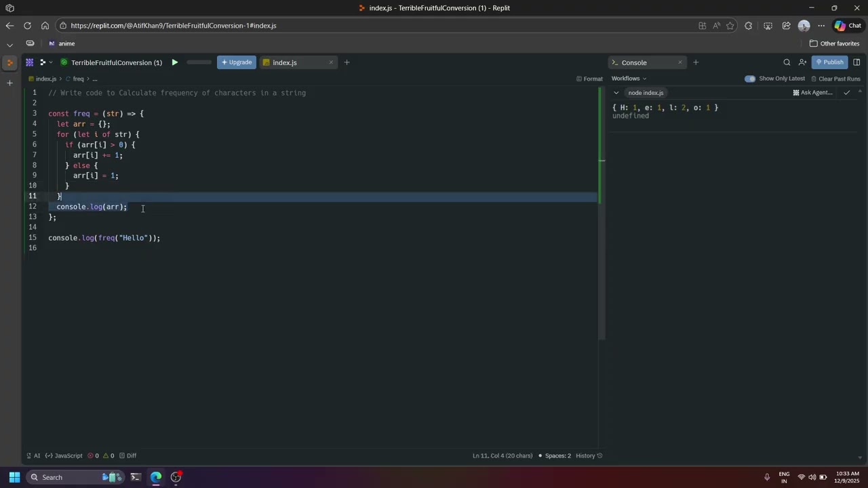Toggle the split pane layout icon
Image resolution: width=868 pixels, height=488 pixels.
856,62
